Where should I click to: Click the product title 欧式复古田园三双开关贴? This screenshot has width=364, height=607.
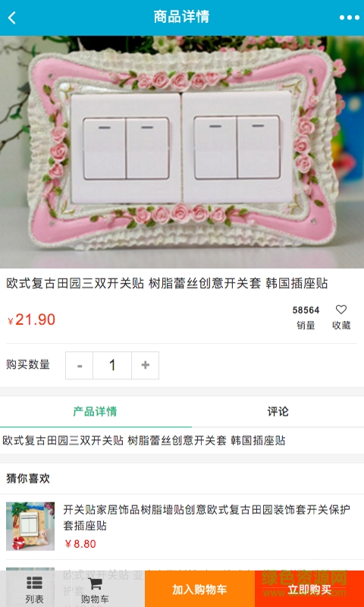point(167,284)
